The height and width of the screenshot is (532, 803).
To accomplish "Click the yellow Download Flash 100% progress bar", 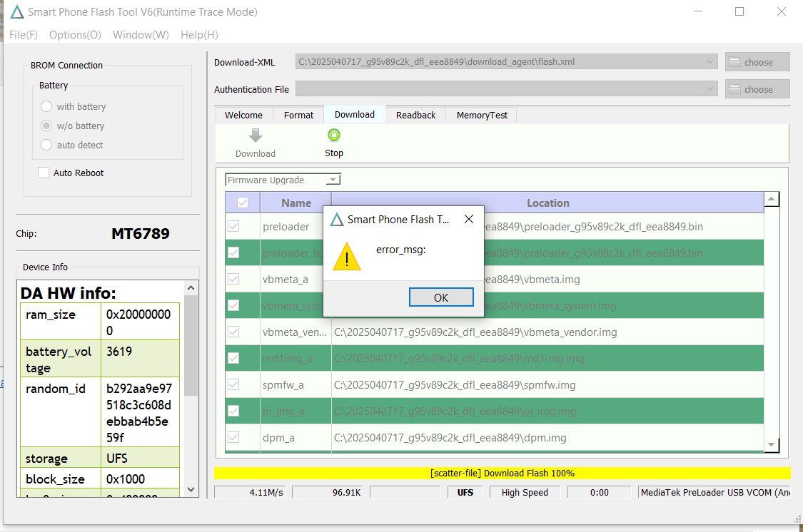I will pyautogui.click(x=502, y=474).
